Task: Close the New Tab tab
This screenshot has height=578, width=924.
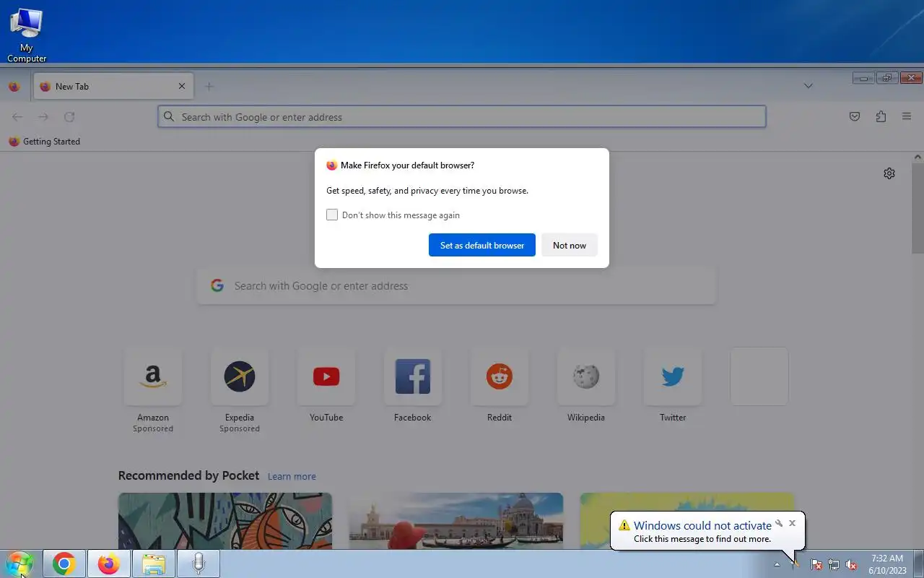Action: click(x=182, y=86)
